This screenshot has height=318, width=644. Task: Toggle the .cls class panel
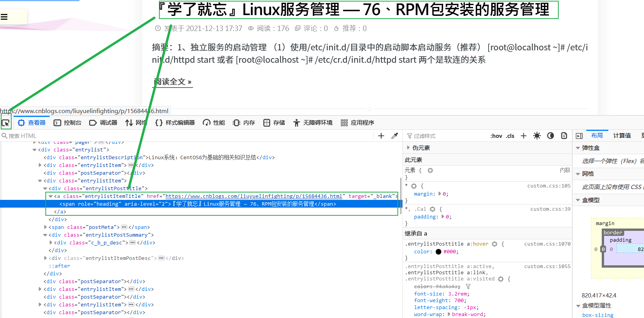tap(510, 136)
